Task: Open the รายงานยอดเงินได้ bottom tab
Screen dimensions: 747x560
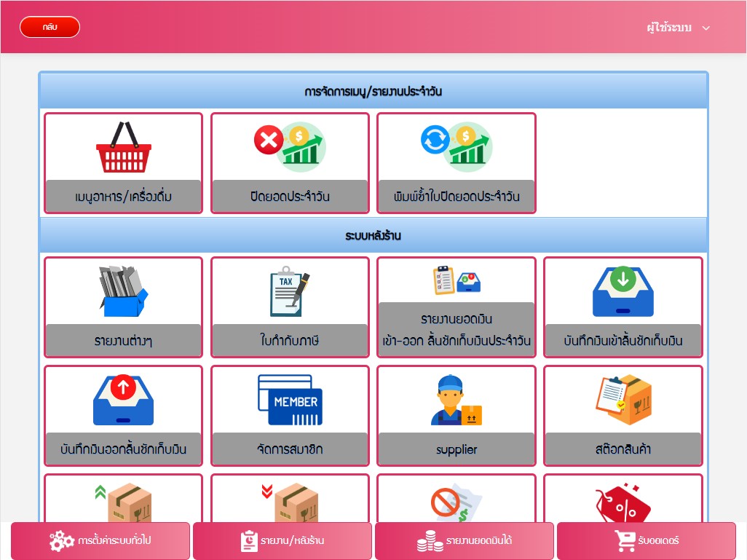Action: coord(465,541)
